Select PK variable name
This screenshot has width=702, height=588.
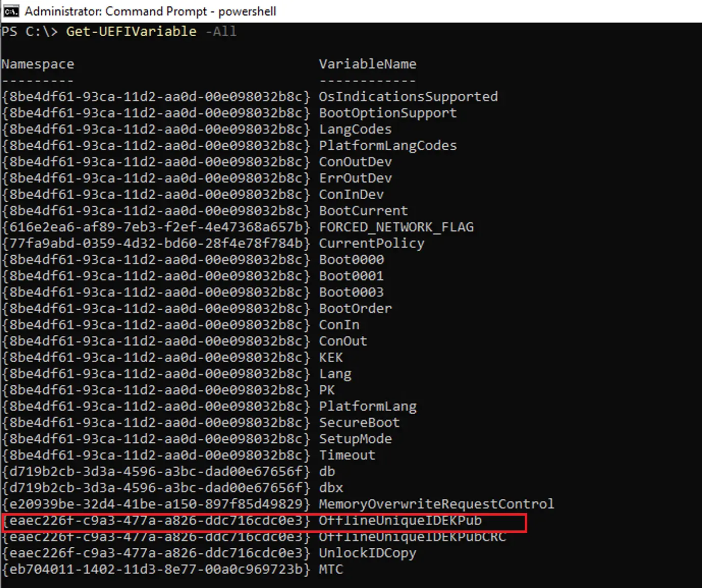(x=327, y=390)
